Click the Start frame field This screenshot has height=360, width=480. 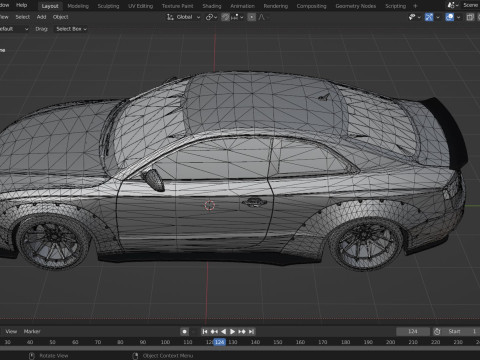coord(461,331)
